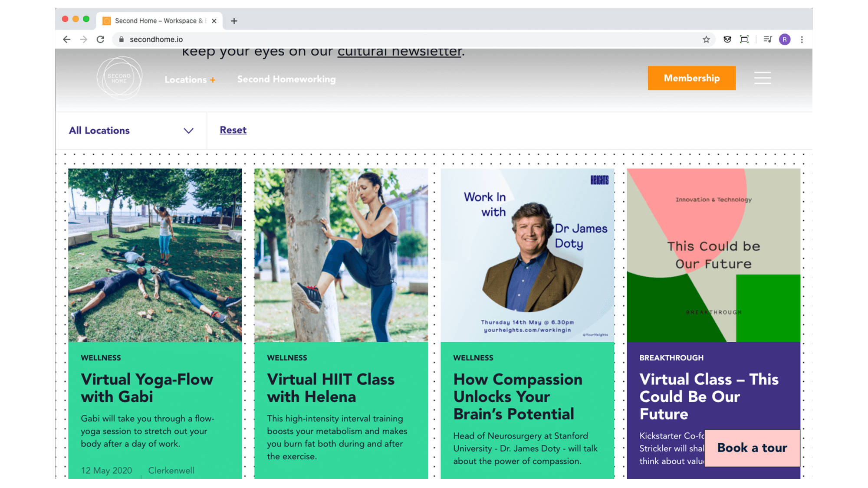
Task: Go back to previous page
Action: point(66,39)
